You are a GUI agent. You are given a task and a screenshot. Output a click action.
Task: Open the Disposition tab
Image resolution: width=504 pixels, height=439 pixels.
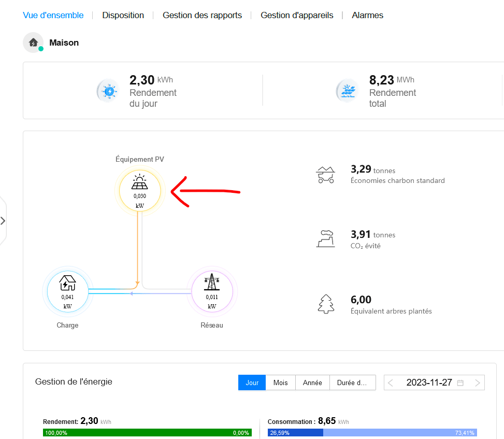click(123, 15)
